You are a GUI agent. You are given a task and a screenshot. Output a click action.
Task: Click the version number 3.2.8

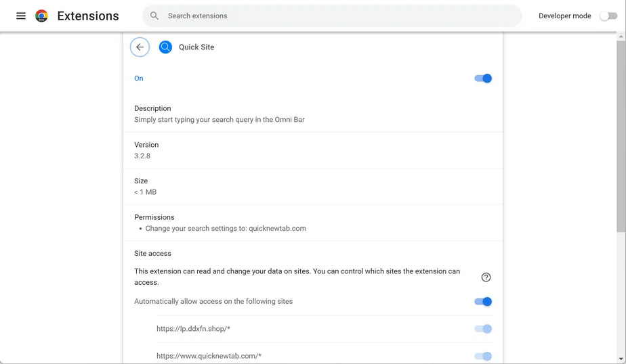(142, 156)
